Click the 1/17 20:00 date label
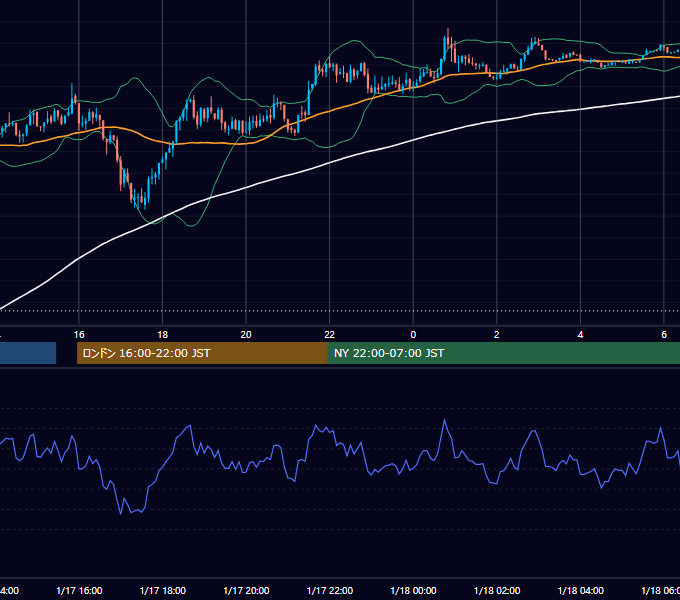 [246, 591]
